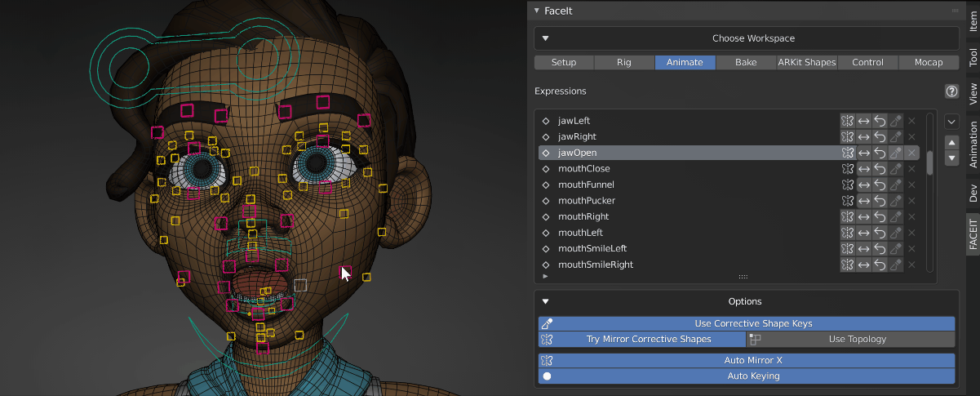Click the mirror icon on jawLeft row
Viewport: 980px width, 396px height.
pyautogui.click(x=848, y=121)
